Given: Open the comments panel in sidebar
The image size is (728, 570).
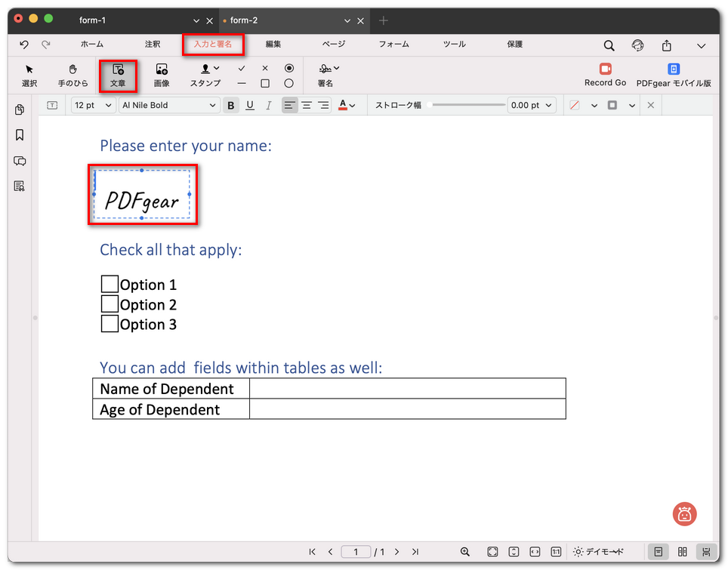Looking at the screenshot, I should click(x=20, y=161).
